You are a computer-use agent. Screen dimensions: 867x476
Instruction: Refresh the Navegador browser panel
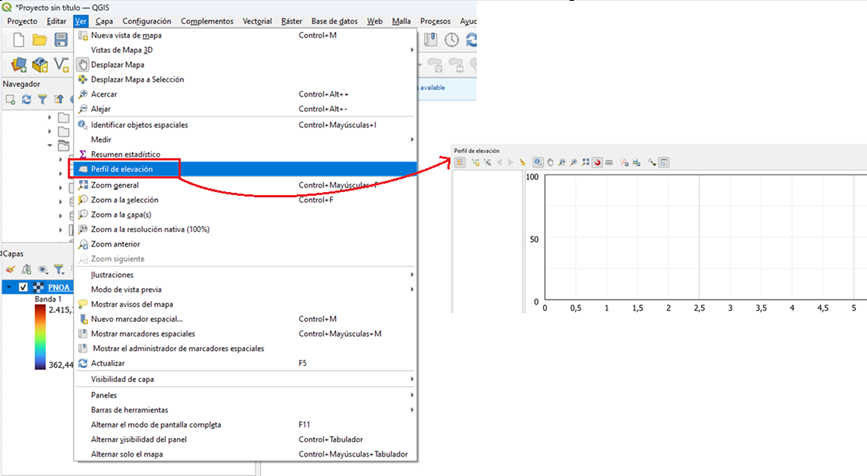26,100
